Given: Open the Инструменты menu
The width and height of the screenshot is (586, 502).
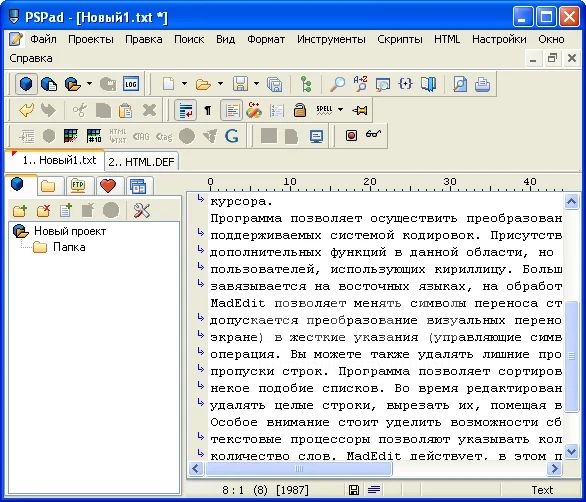Looking at the screenshot, I should [x=331, y=39].
